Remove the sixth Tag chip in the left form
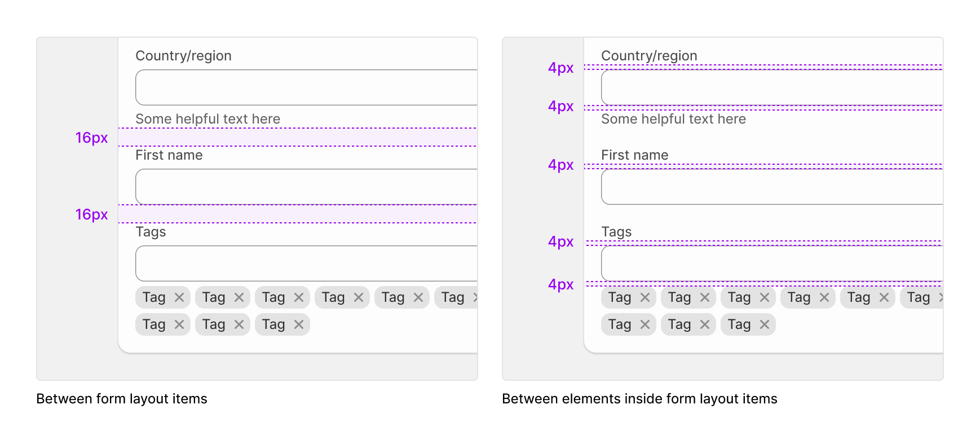This screenshot has width=980, height=444. 478,297
